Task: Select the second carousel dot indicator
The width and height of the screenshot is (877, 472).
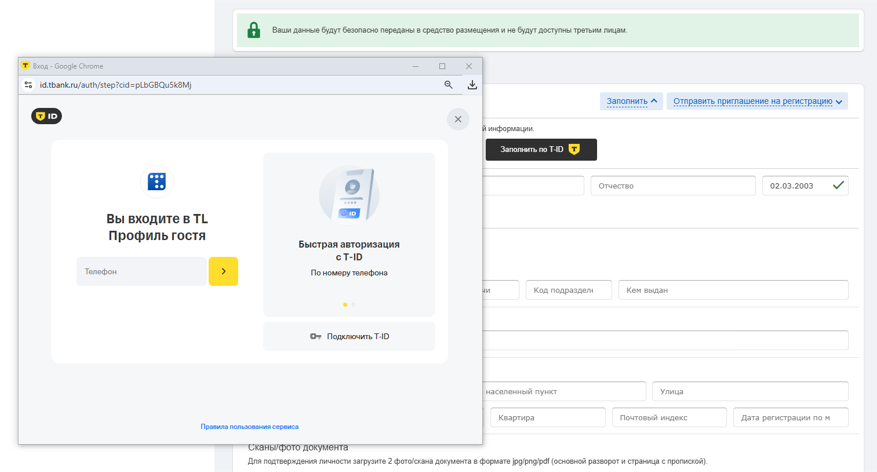Action: 353,305
